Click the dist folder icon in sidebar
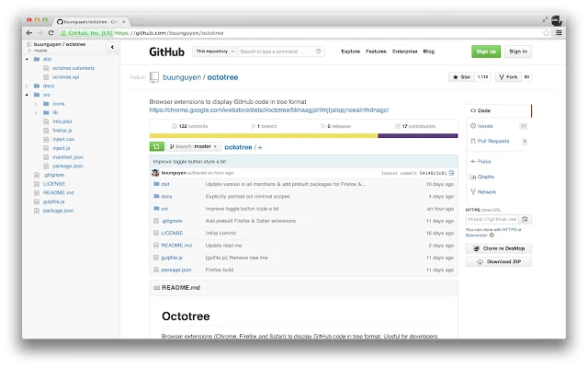This screenshot has width=588, height=368. (37, 59)
